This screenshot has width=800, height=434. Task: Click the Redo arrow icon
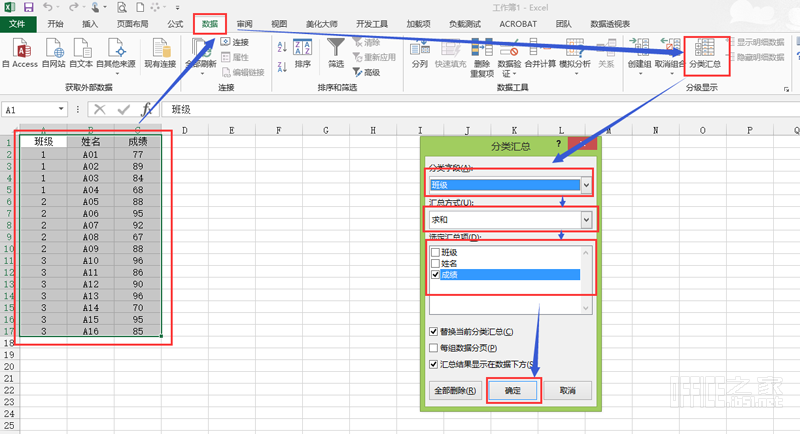(x=73, y=7)
